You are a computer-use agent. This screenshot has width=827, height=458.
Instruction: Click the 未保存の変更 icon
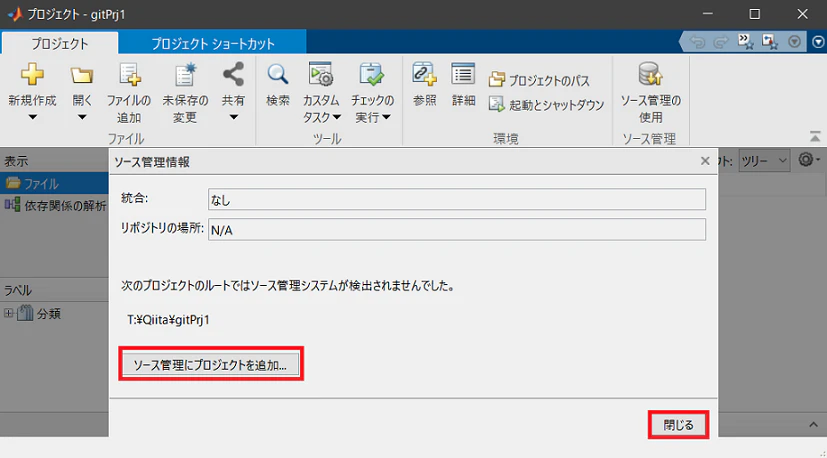(185, 74)
